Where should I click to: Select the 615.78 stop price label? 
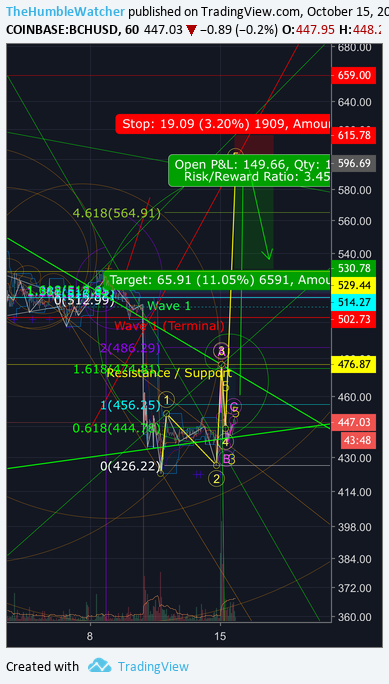point(354,136)
